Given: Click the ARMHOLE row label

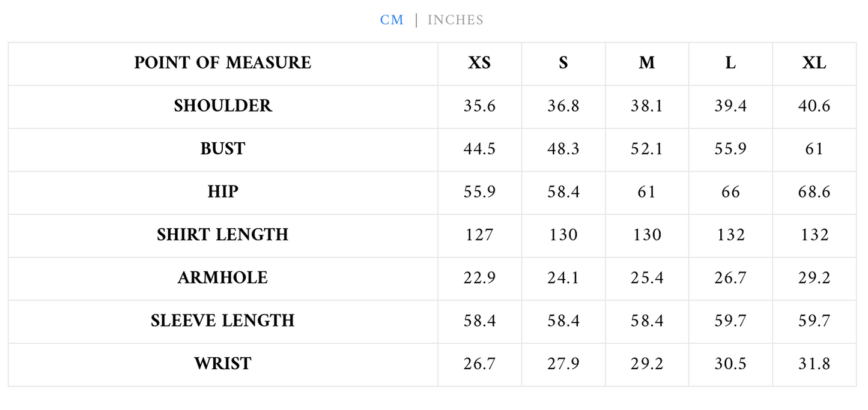Looking at the screenshot, I should point(223,278).
